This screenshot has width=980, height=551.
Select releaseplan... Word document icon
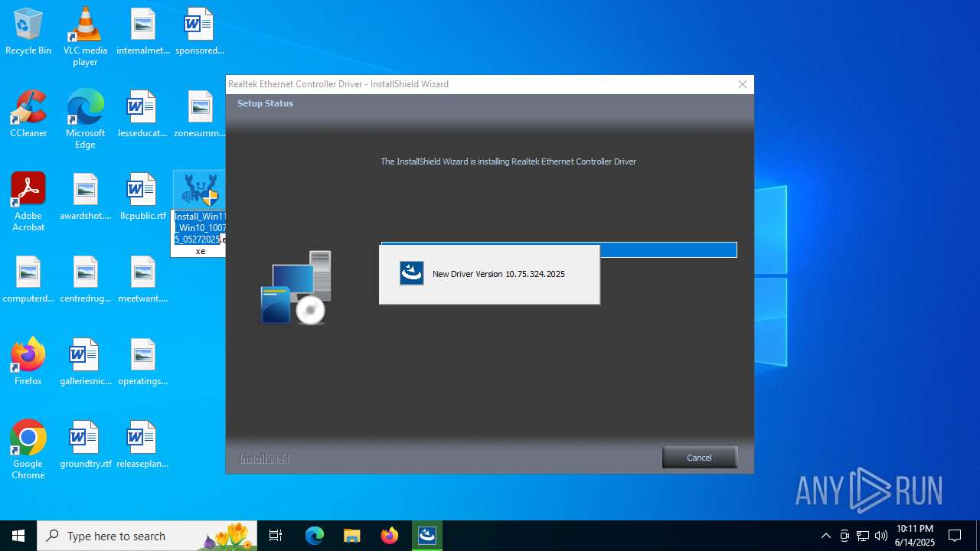pyautogui.click(x=142, y=445)
